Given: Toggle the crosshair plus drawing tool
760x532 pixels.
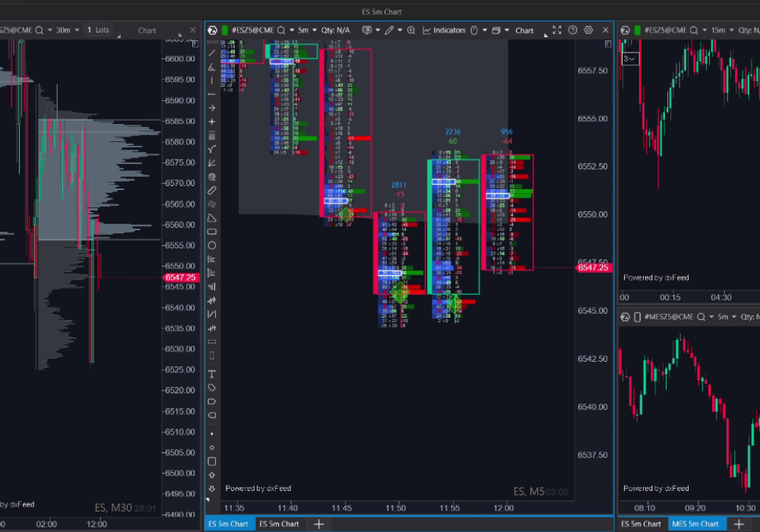Looking at the screenshot, I should (x=212, y=122).
